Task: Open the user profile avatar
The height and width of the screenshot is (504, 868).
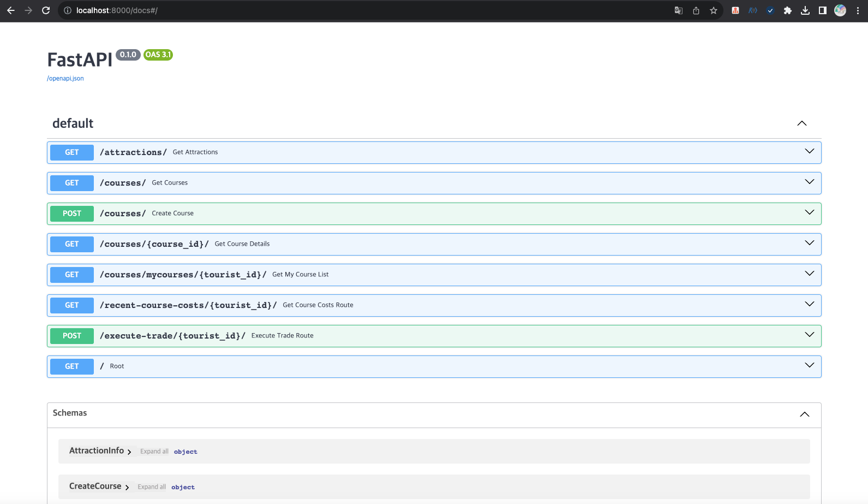Action: (x=840, y=10)
